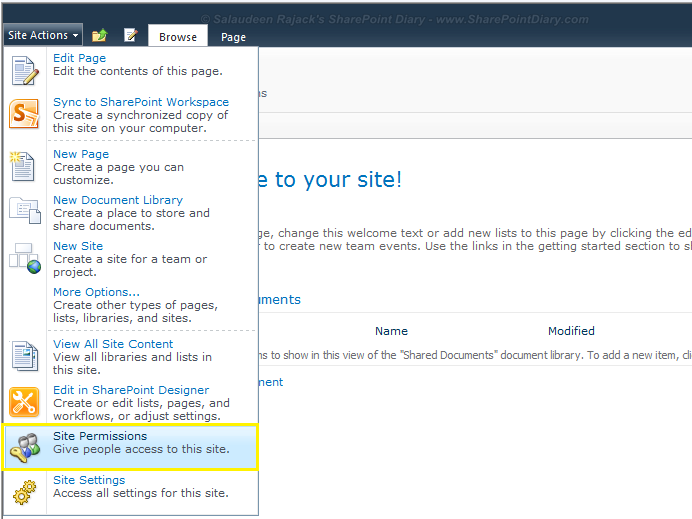
Task: Click 'View all libraries and lists in this site.' text
Action: pyautogui.click(x=132, y=364)
